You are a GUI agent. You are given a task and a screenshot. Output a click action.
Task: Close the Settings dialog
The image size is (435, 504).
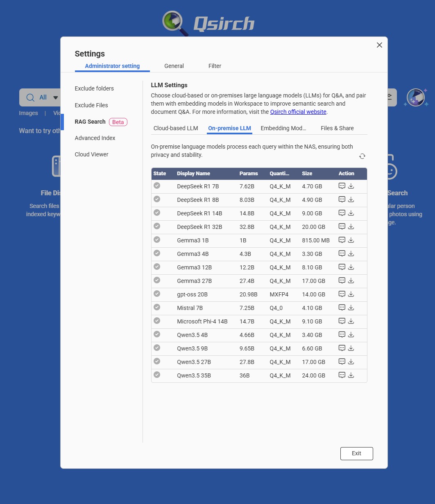point(379,45)
